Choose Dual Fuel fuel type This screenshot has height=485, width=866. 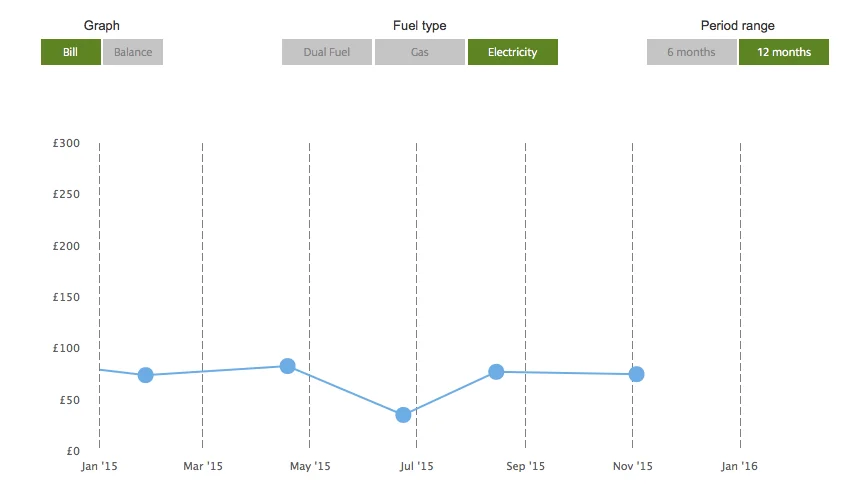click(x=326, y=52)
